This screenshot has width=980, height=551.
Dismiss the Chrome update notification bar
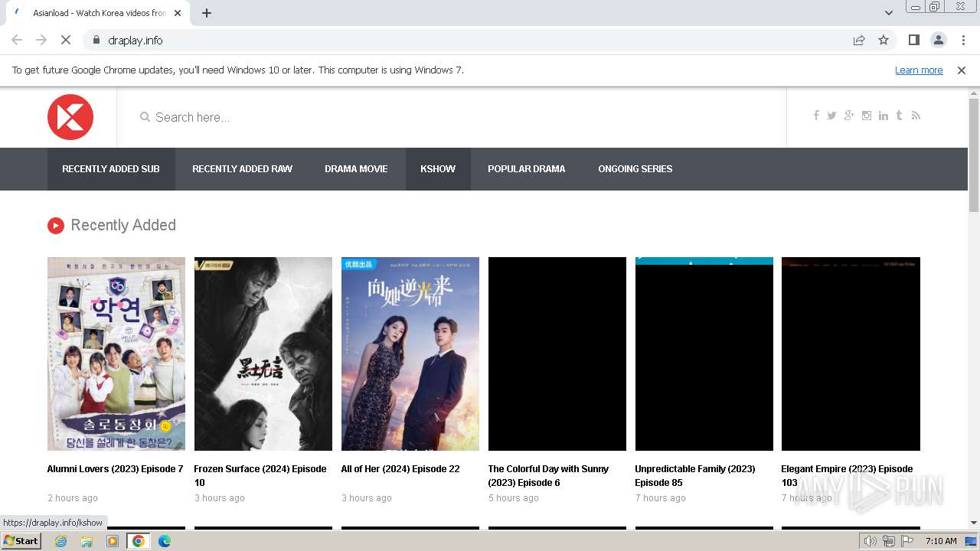coord(962,70)
